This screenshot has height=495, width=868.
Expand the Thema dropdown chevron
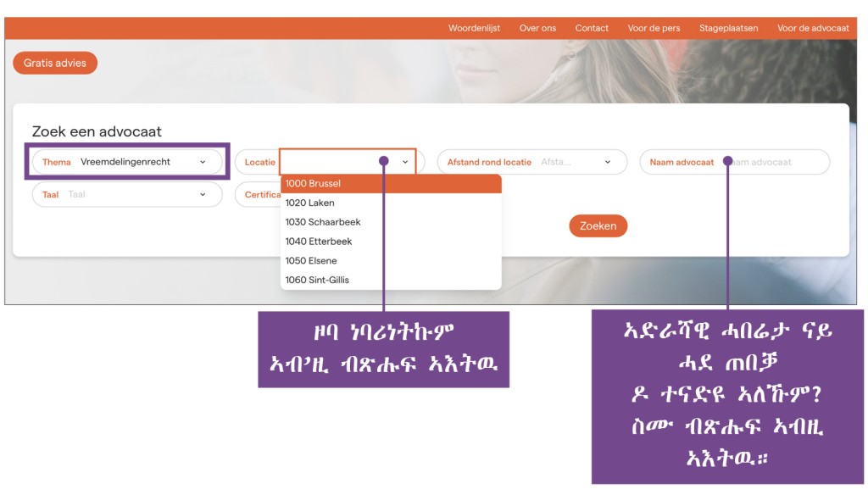[x=203, y=162]
